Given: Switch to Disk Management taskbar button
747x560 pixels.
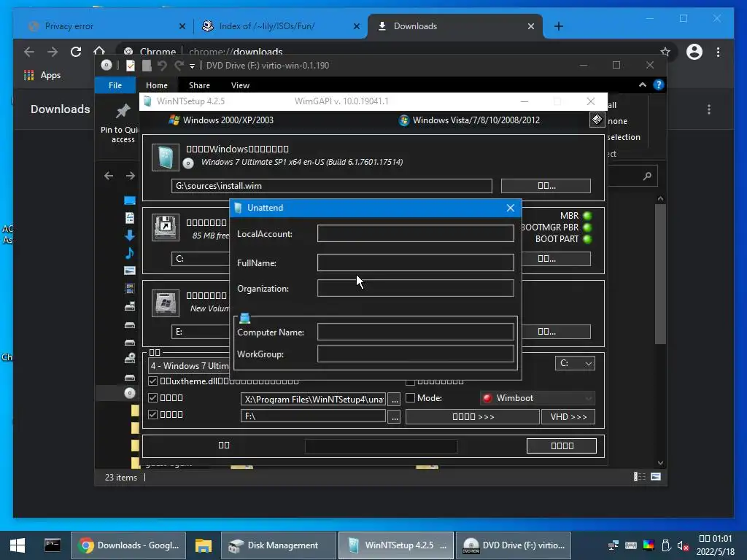Looking at the screenshot, I should pyautogui.click(x=278, y=545).
